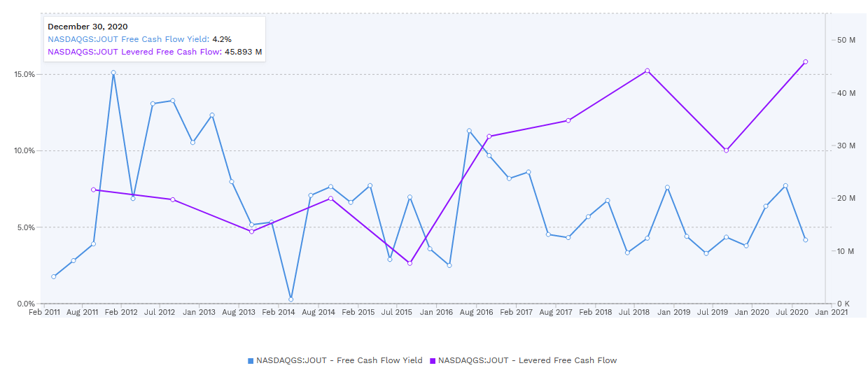
Task: Click the 15.0% left axis label
Action: click(x=24, y=74)
